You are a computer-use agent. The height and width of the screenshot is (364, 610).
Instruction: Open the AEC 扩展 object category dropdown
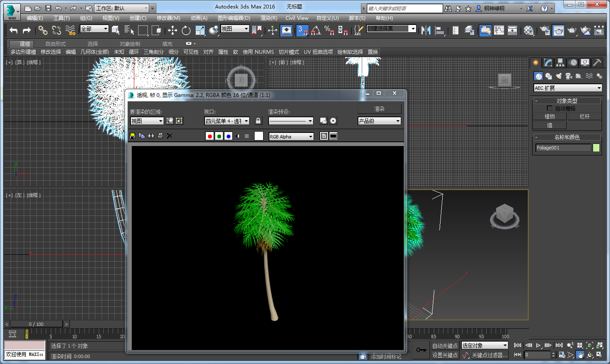click(x=568, y=88)
